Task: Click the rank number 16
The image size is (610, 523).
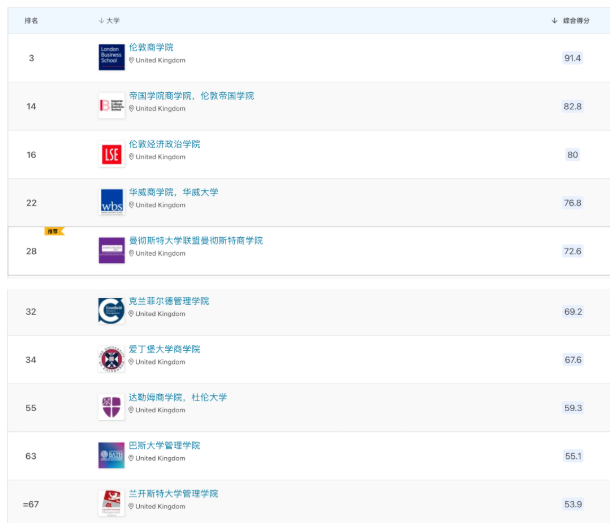Action: (31, 154)
